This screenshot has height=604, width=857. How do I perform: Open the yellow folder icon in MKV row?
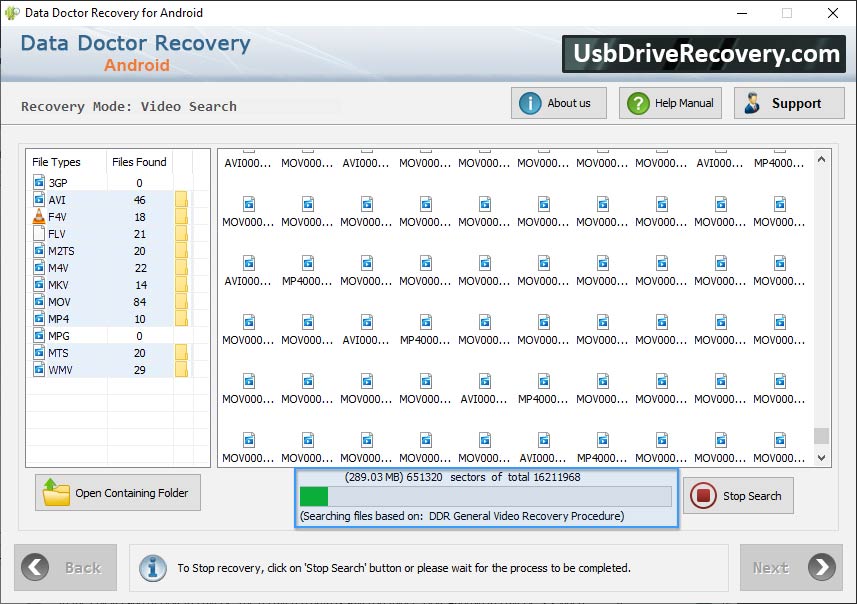click(181, 284)
